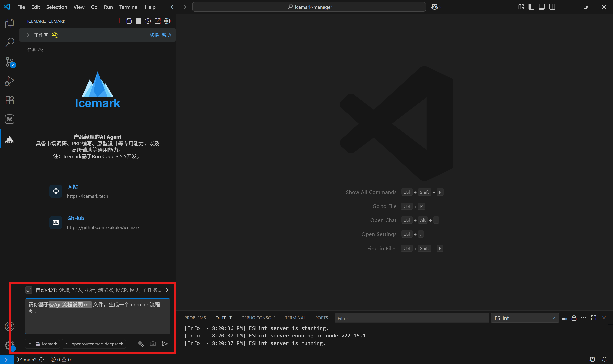Switch to the PORTS tab
The height and width of the screenshot is (364, 613).
(x=322, y=318)
